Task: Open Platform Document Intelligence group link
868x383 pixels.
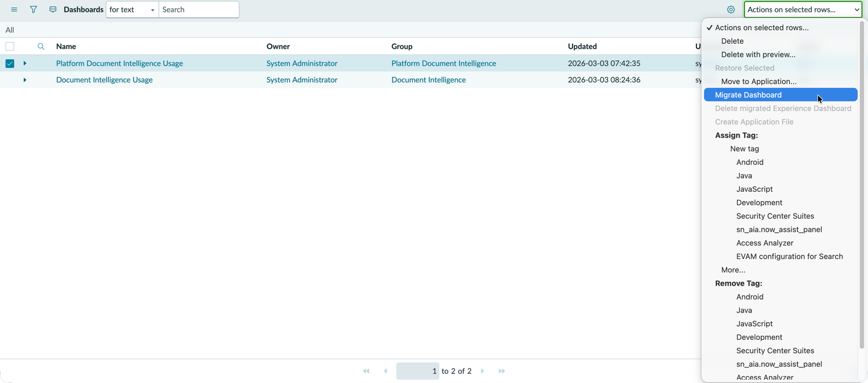Action: (444, 64)
